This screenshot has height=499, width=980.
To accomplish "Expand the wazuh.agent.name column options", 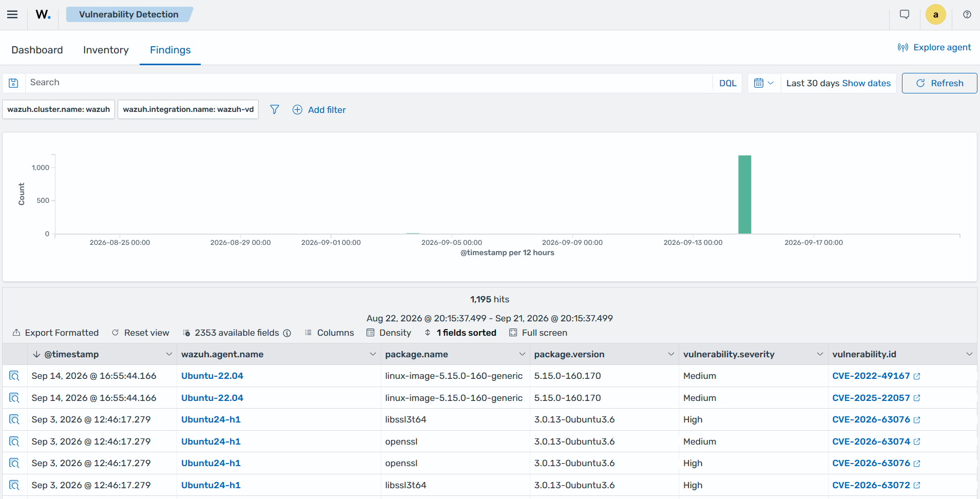I will click(x=373, y=354).
